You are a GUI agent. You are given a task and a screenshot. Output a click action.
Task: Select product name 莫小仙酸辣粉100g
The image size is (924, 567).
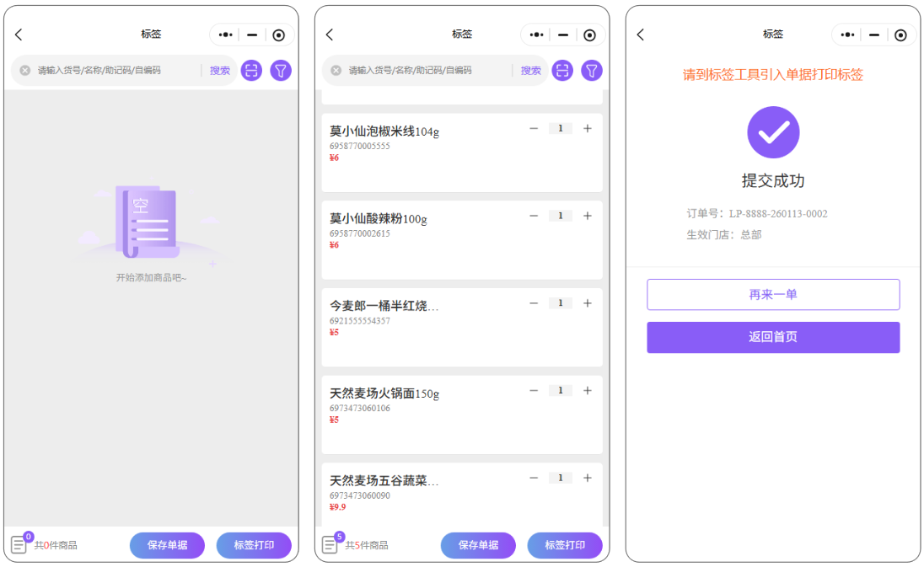[379, 219]
